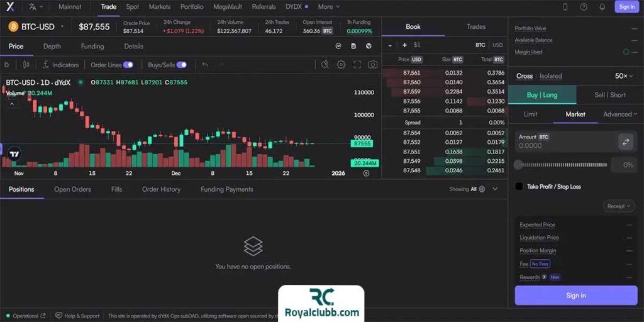Open chart settings gear
This screenshot has height=322, width=644.
click(x=341, y=65)
